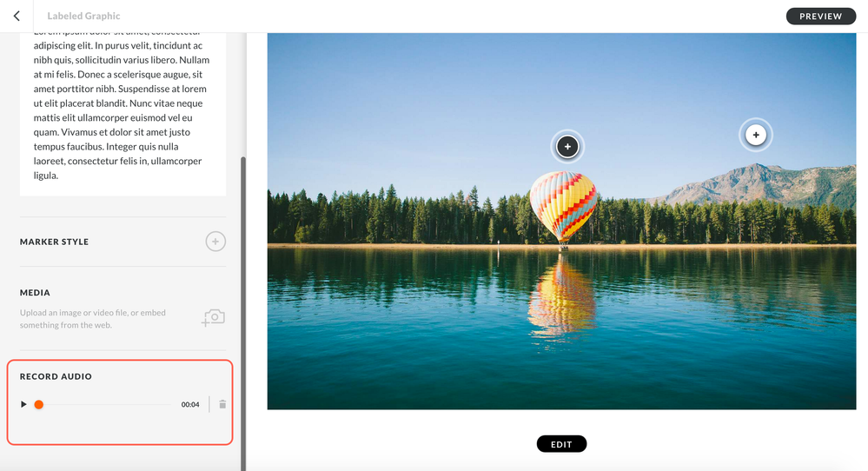Screen dimensions: 868x471
Task: Click the hot air balloon in the image
Action: [563, 207]
